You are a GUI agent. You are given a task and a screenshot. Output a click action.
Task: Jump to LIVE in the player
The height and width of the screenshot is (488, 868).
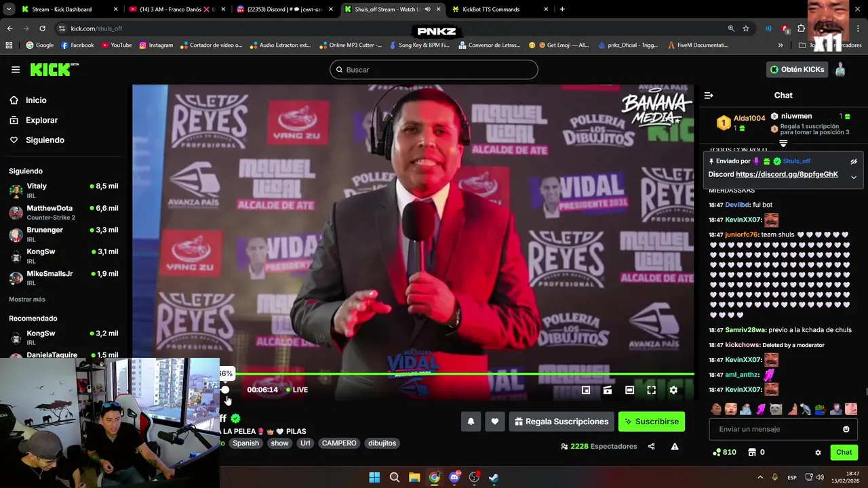pos(297,390)
